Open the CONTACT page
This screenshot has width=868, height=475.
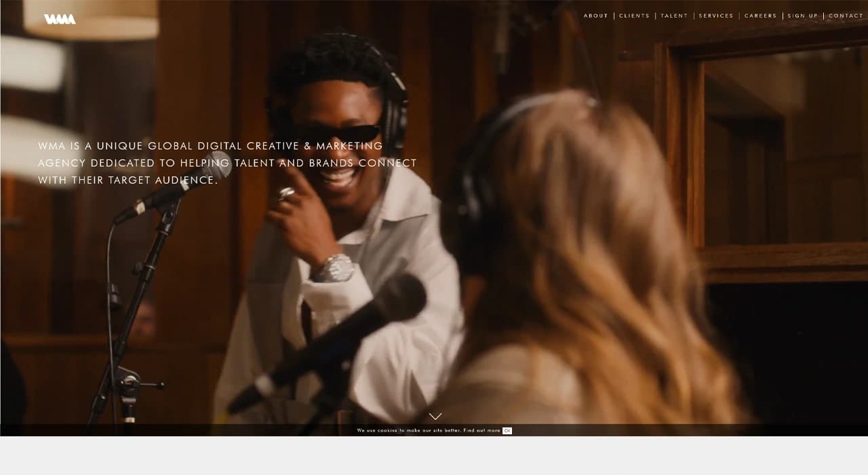[846, 16]
